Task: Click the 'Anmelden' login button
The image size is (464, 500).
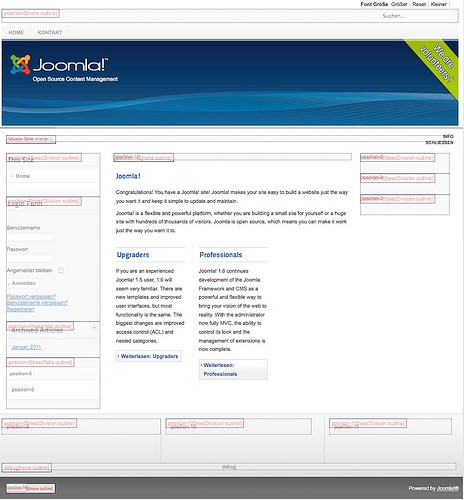Action: (22, 283)
